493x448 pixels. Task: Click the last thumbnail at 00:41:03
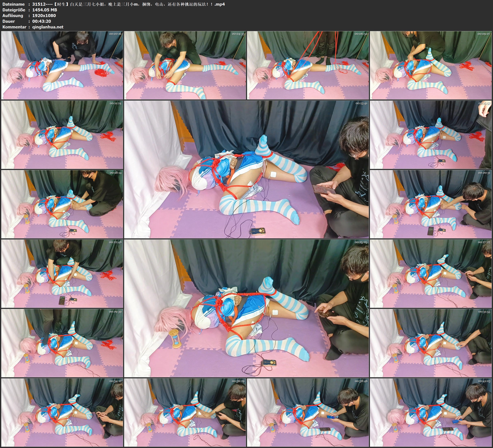[431, 412]
